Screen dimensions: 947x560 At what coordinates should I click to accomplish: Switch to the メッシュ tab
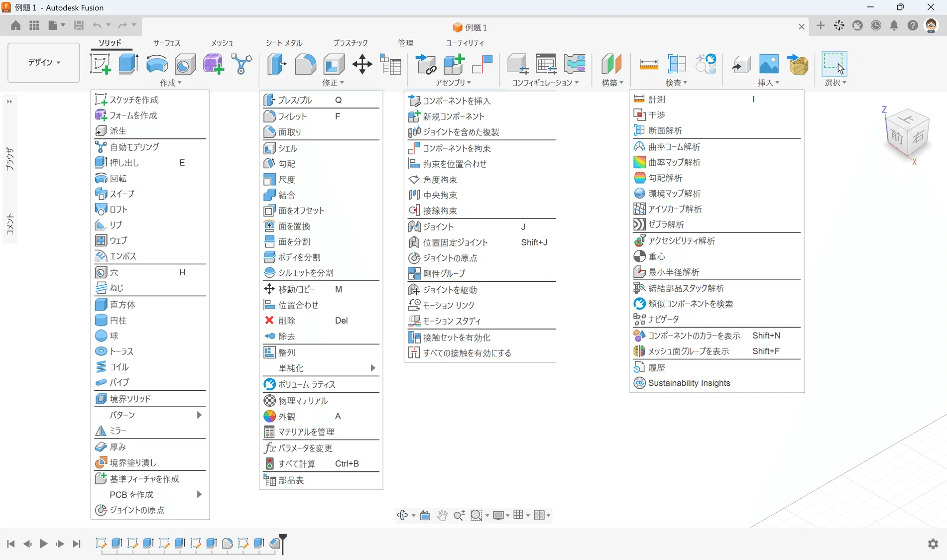point(222,43)
